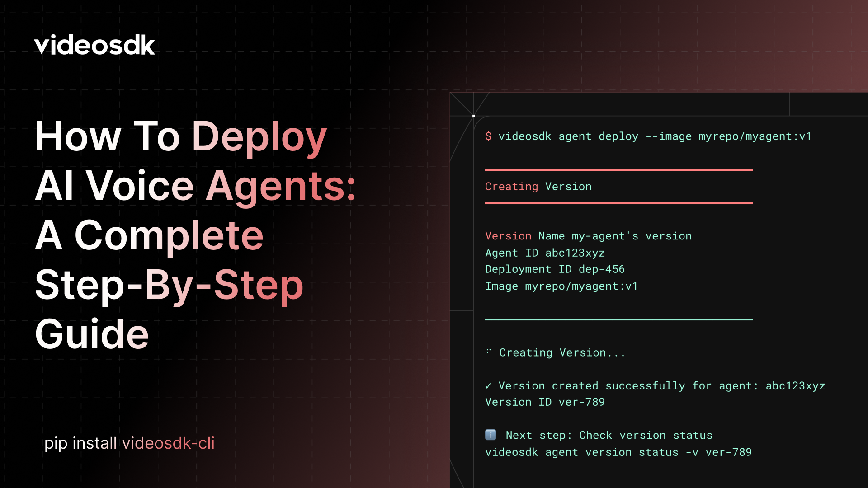
Task: Click the Deployment ID dep-456 entry
Action: 555,269
